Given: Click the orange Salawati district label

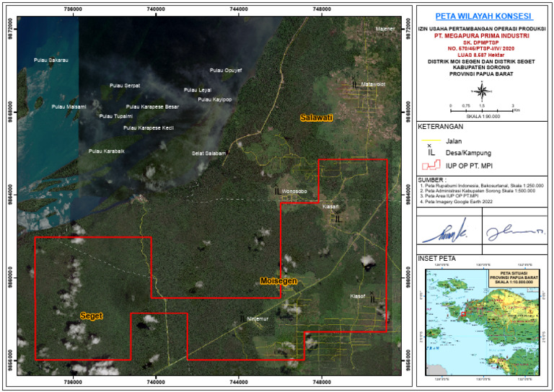Looking at the screenshot, I should coord(316,117).
